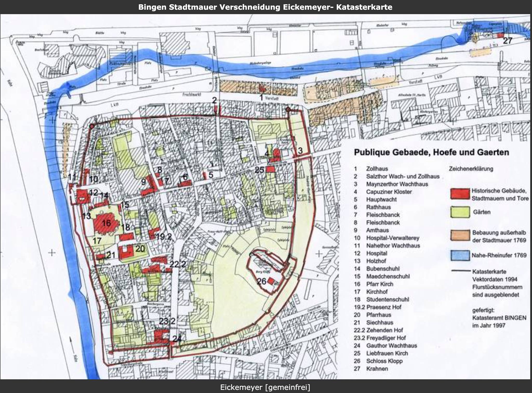The width and height of the screenshot is (532, 393).
Task: Click the Publique Gebaede legend heading
Action: click(431, 152)
